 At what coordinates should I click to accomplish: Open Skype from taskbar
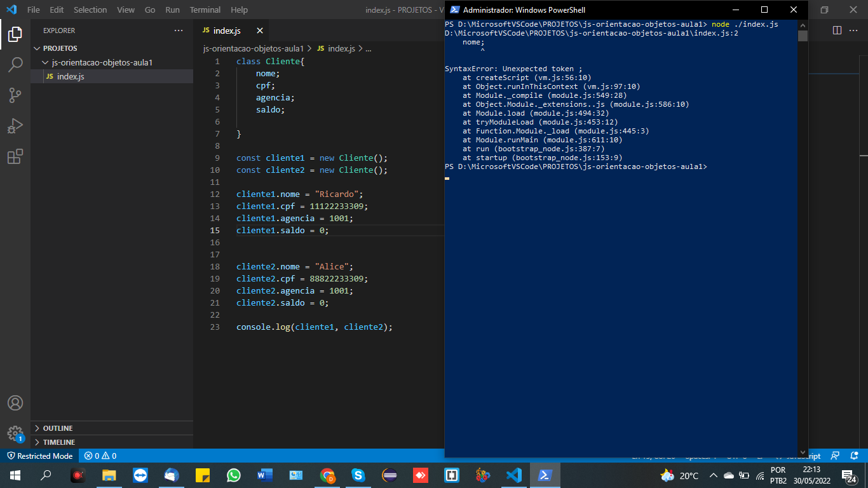(x=358, y=475)
